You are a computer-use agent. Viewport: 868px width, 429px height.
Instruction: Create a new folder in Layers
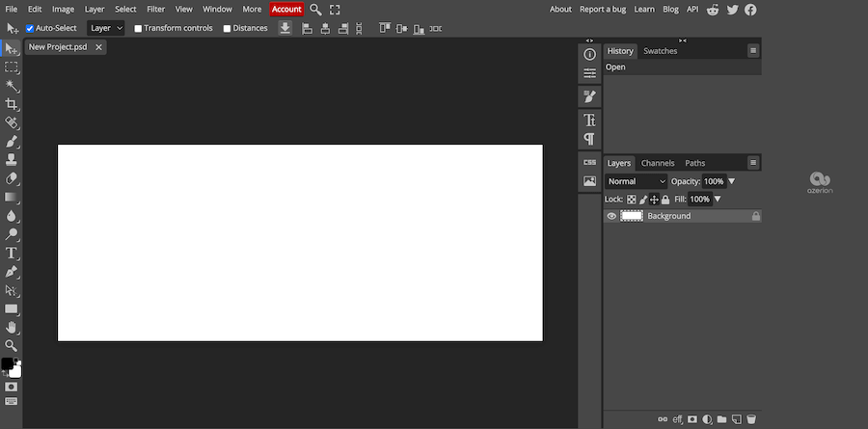coord(721,419)
